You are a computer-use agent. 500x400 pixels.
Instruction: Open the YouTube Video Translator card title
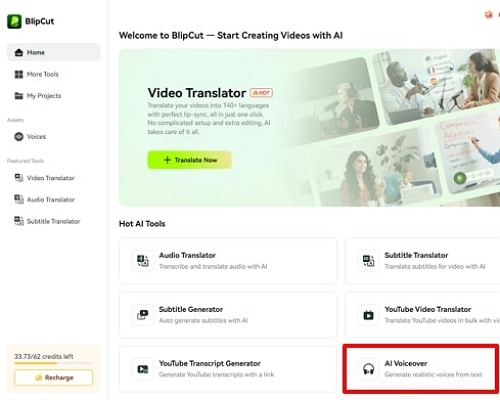428,309
